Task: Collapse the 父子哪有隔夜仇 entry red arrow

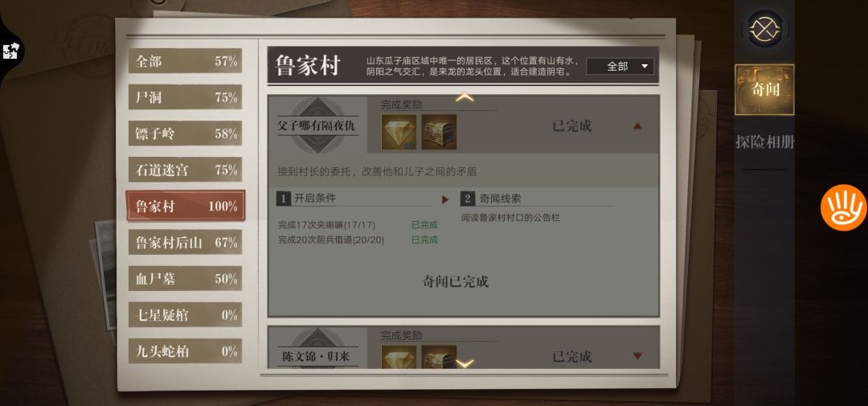Action: tap(637, 125)
